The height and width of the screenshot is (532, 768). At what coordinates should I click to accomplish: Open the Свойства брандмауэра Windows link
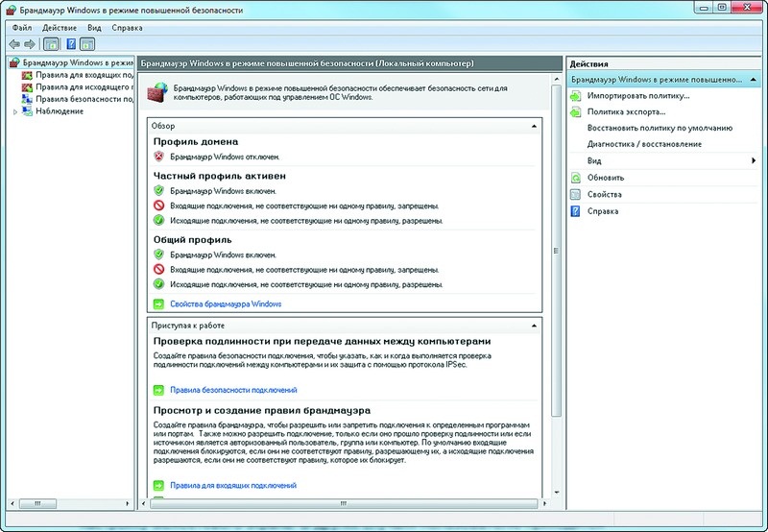click(226, 304)
